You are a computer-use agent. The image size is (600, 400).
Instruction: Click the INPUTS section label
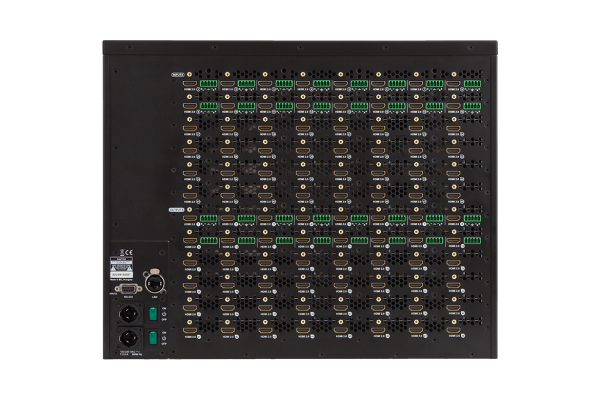click(178, 75)
